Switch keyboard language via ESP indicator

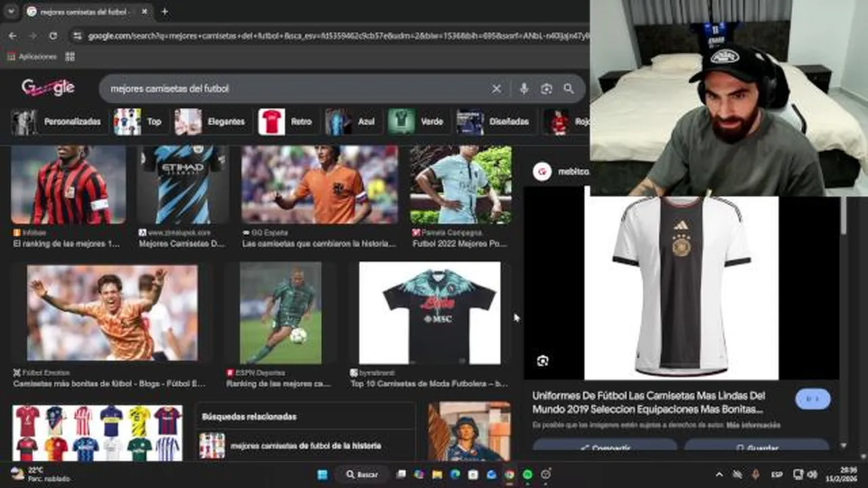pyautogui.click(x=777, y=474)
